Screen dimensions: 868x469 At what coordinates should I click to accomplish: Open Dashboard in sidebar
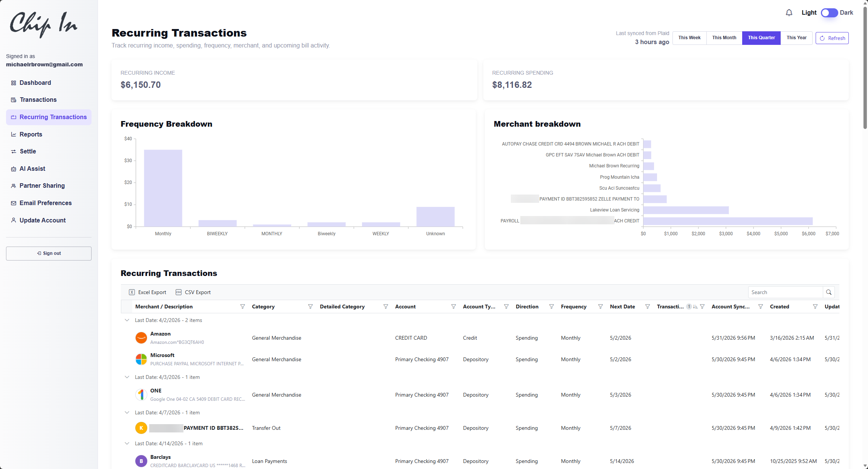(49, 83)
